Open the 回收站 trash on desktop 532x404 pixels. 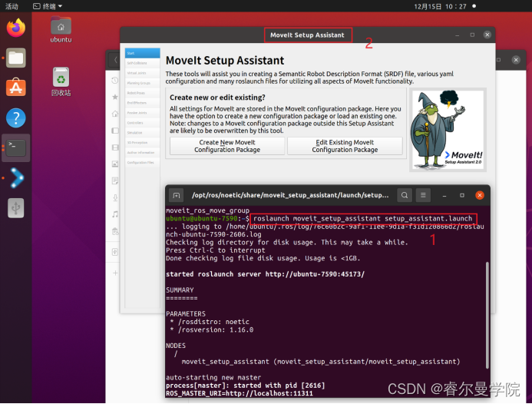(x=61, y=81)
